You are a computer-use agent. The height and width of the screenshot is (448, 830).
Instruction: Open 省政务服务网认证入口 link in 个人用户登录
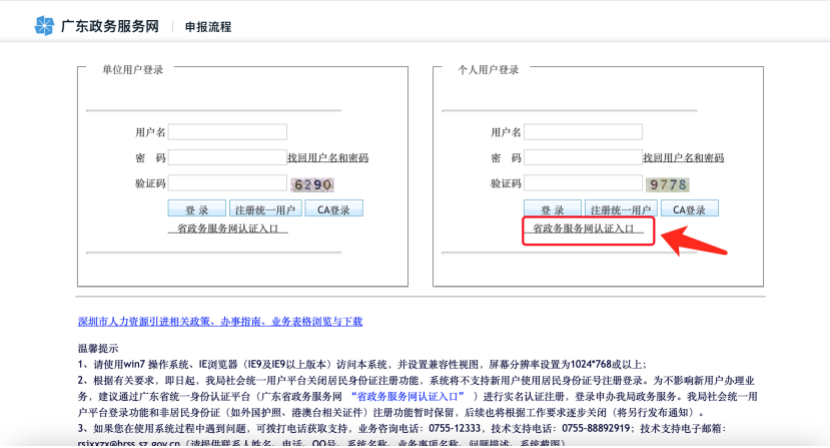point(583,229)
